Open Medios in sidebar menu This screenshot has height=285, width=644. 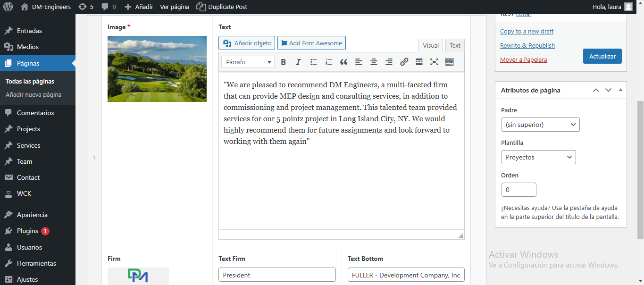(x=38, y=47)
